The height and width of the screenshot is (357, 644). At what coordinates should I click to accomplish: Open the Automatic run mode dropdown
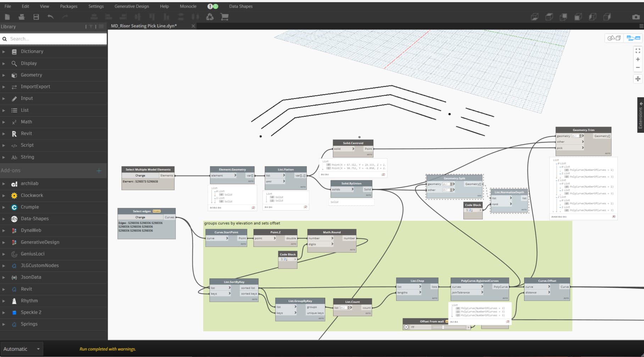click(x=21, y=349)
